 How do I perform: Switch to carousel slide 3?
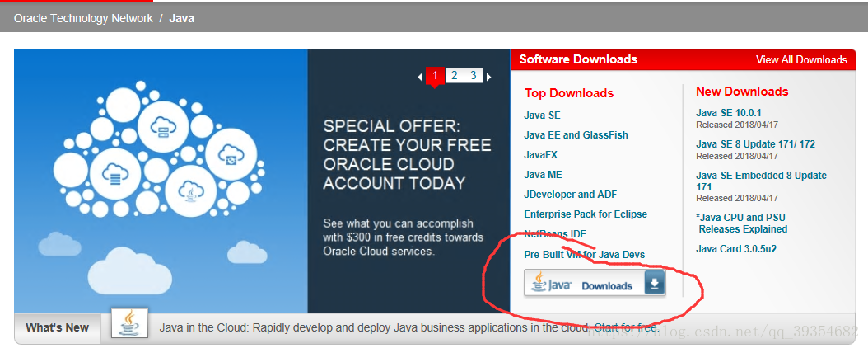point(474,75)
